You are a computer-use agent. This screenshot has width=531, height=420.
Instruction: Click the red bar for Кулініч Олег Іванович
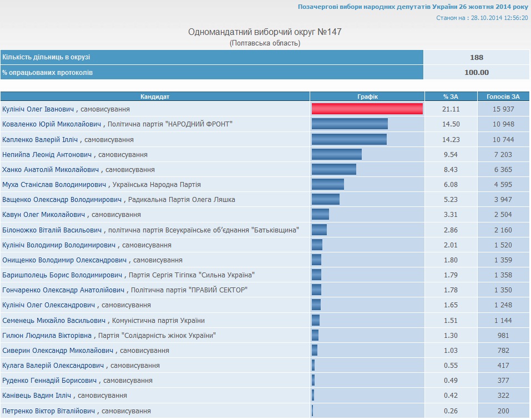click(x=367, y=109)
